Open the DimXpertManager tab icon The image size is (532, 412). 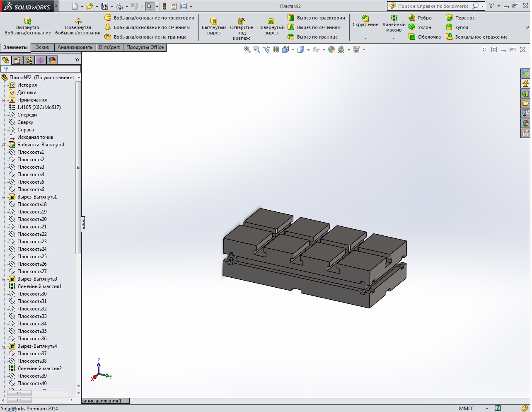(x=41, y=60)
